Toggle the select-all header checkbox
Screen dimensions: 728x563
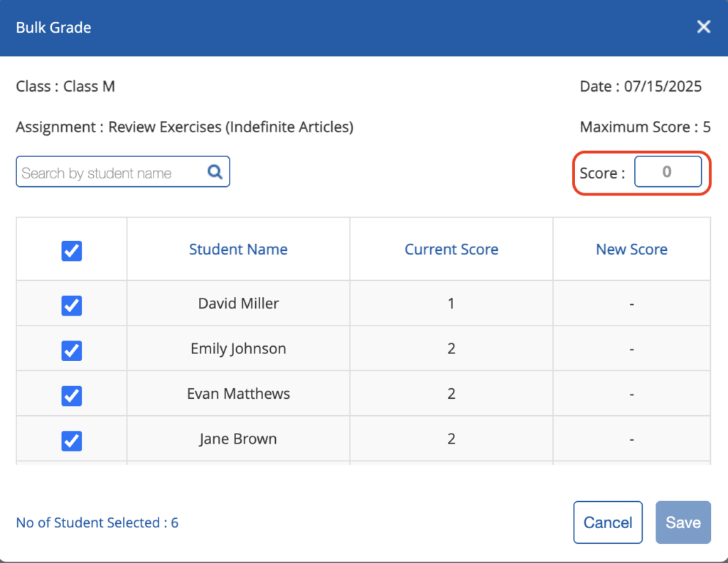72,251
